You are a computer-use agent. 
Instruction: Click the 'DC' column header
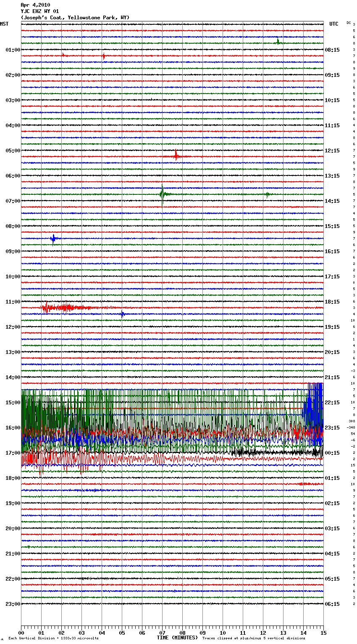point(349,23)
